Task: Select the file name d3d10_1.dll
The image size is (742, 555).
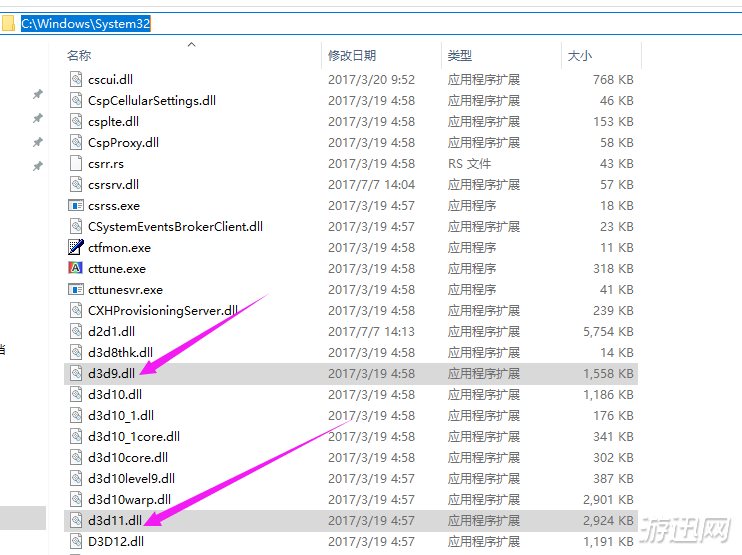Action: (121, 415)
